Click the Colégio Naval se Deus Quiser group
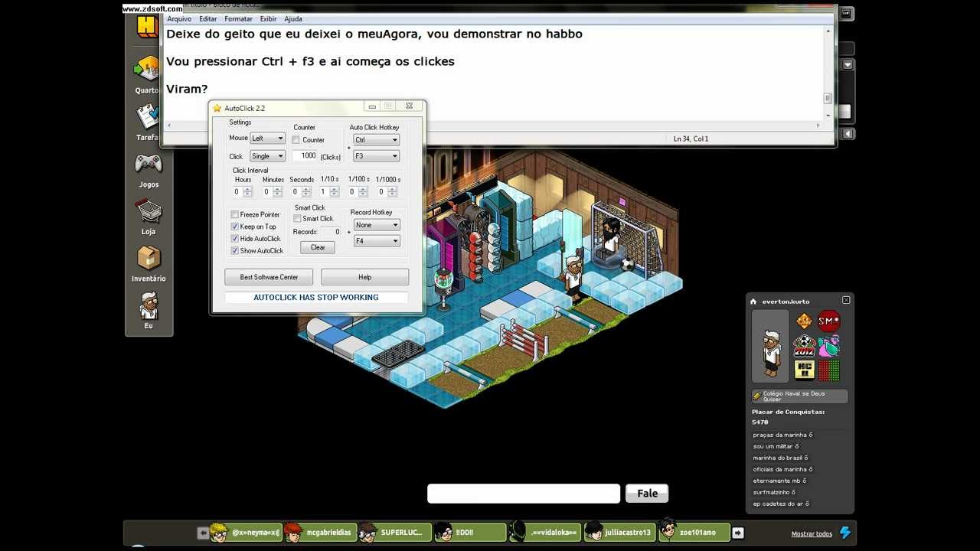The height and width of the screenshot is (551, 980). pyautogui.click(x=799, y=396)
